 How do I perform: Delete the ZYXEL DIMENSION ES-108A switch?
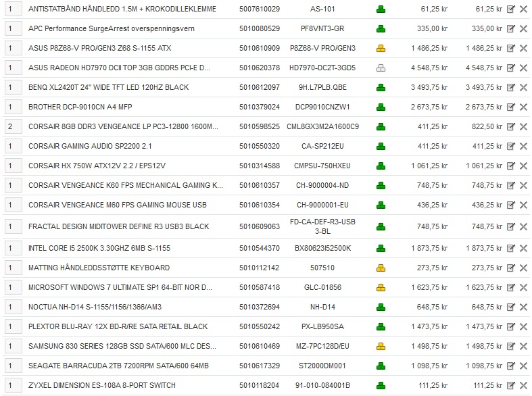[x=523, y=385]
